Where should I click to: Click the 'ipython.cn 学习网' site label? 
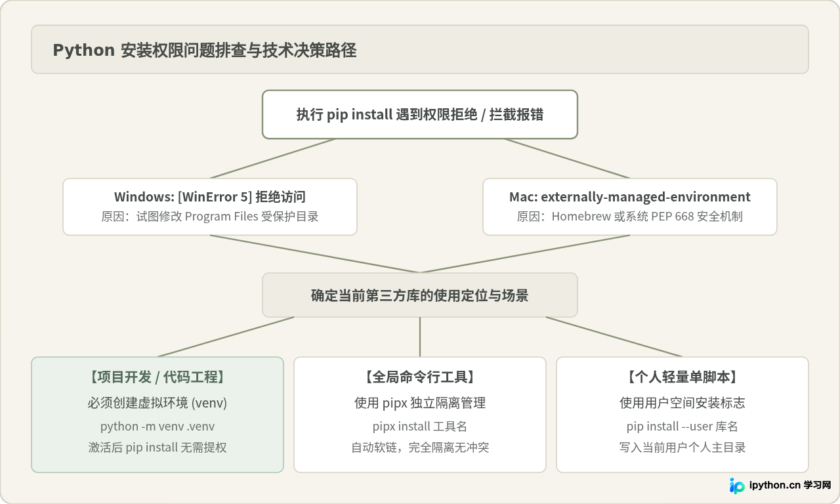[x=790, y=486]
